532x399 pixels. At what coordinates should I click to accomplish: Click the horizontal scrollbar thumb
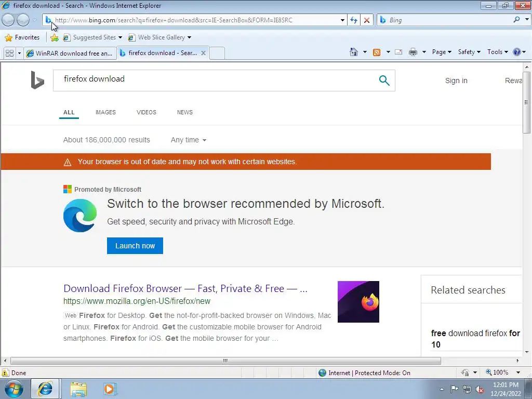[x=225, y=361]
